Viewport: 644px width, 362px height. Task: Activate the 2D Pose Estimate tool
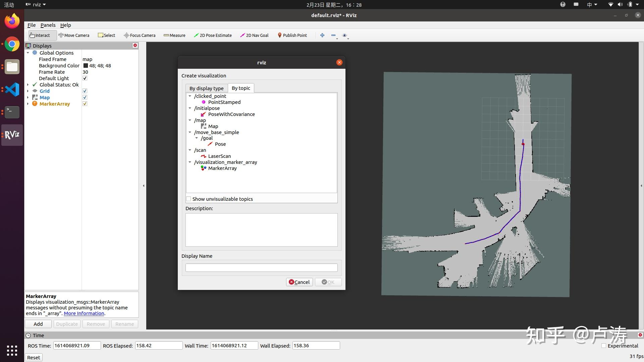pyautogui.click(x=213, y=35)
